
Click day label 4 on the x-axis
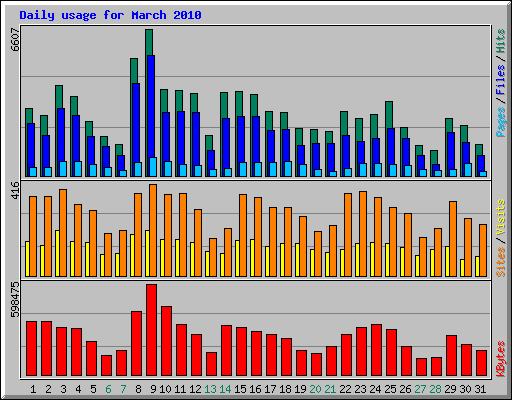(78, 389)
